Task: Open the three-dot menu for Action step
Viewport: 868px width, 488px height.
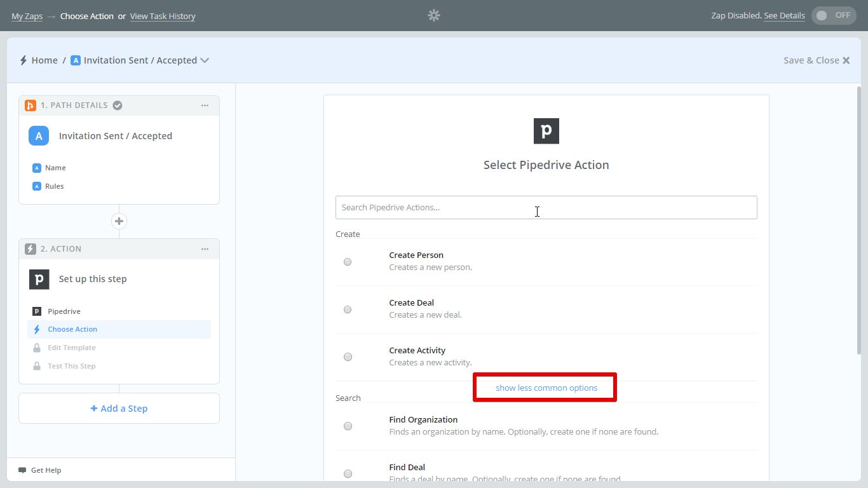Action: (205, 249)
